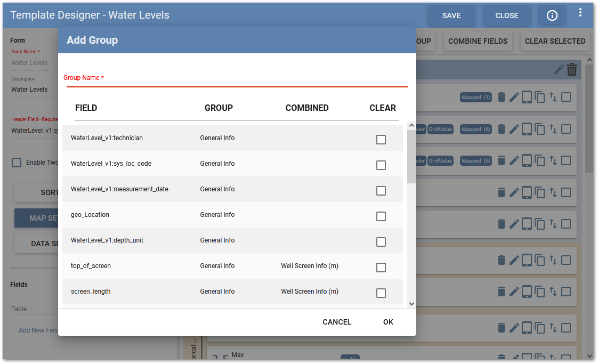Click the blue MAP SE button
The image size is (598, 364).
[x=37, y=218]
